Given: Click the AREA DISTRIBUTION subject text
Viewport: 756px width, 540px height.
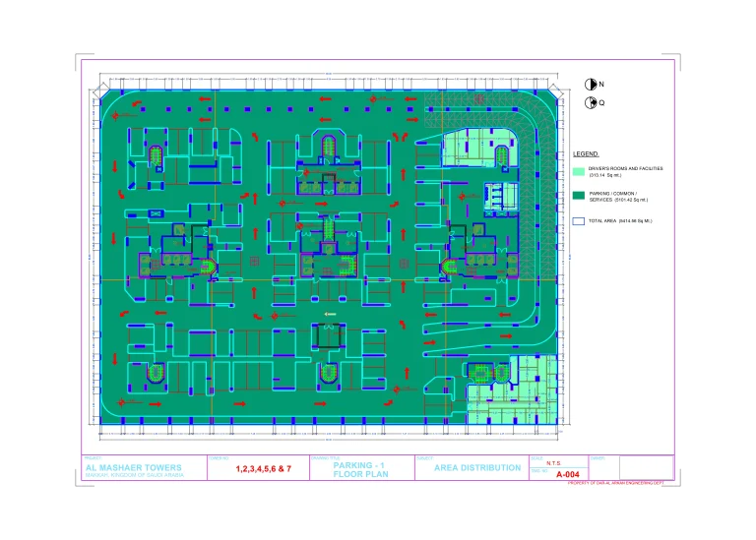Looking at the screenshot, I should (x=477, y=468).
